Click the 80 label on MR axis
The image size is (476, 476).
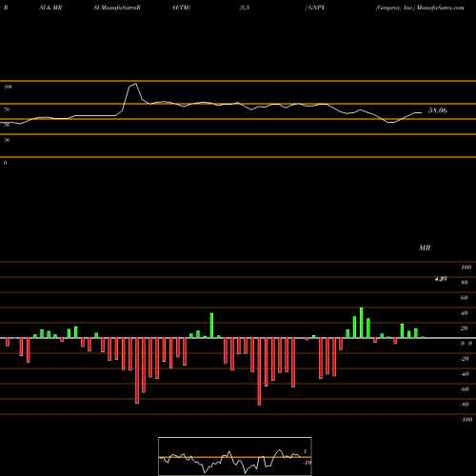[x=465, y=283]
